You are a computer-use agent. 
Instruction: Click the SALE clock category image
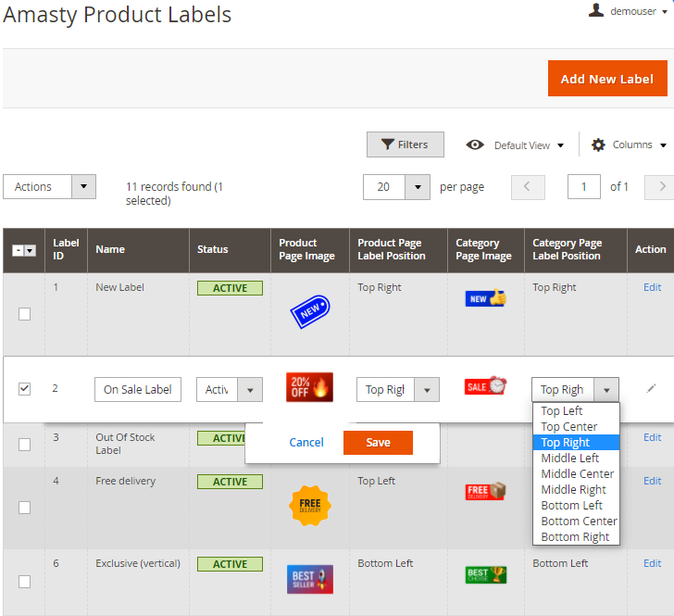click(x=485, y=385)
